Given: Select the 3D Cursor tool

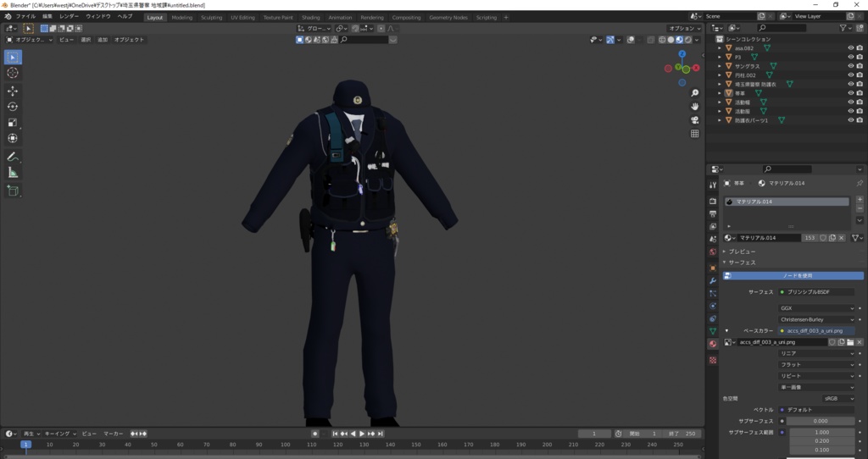Looking at the screenshot, I should [13, 73].
